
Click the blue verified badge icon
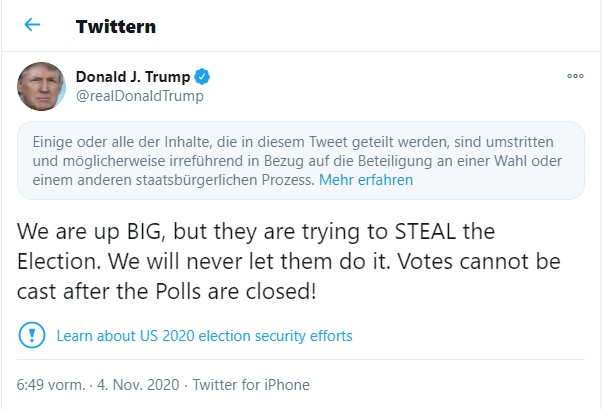[201, 76]
